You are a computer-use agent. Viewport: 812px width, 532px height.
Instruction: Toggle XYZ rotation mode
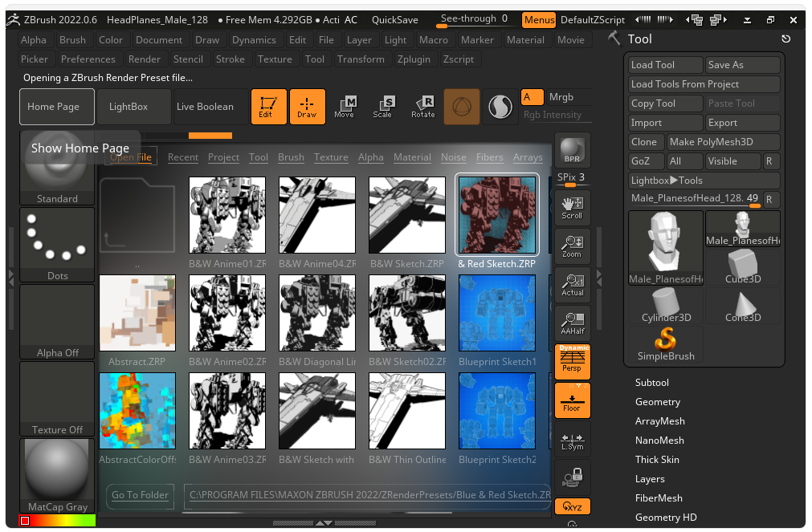[572, 506]
